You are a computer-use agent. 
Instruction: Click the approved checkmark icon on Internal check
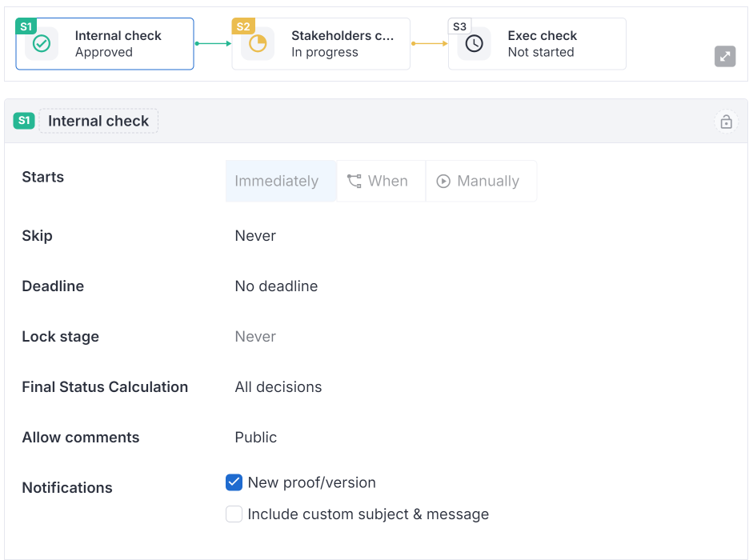click(x=42, y=44)
